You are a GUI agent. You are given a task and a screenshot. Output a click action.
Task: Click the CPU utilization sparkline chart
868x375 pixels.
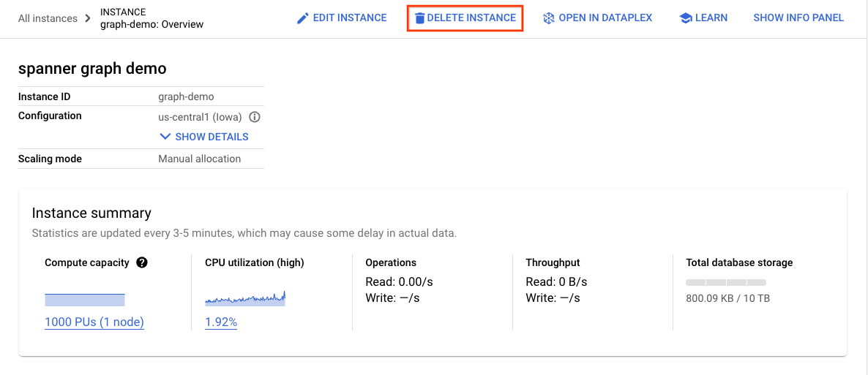245,299
